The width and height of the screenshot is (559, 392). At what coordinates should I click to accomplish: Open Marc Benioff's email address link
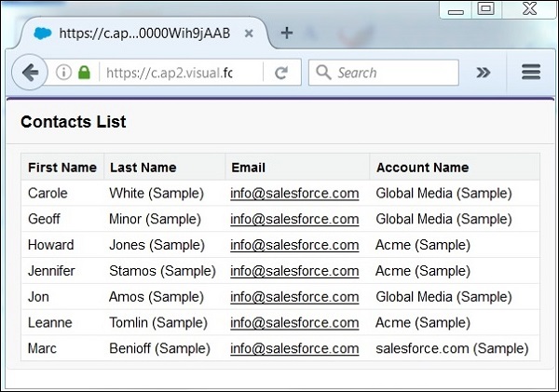294,348
